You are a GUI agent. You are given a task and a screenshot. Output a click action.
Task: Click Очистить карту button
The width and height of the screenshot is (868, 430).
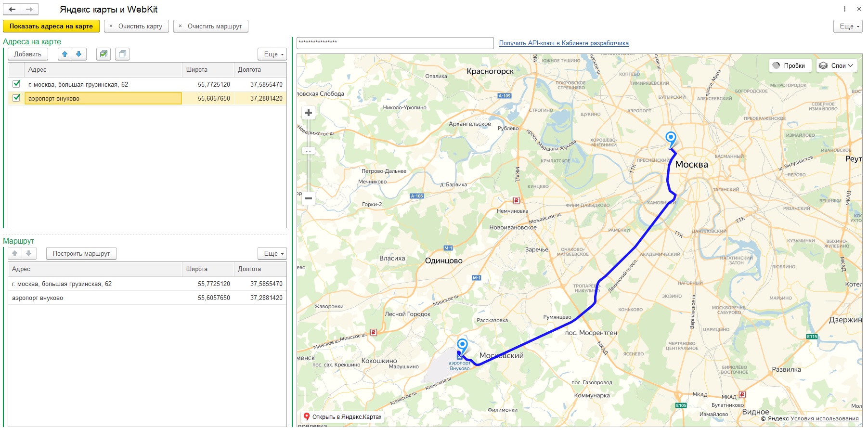point(136,26)
